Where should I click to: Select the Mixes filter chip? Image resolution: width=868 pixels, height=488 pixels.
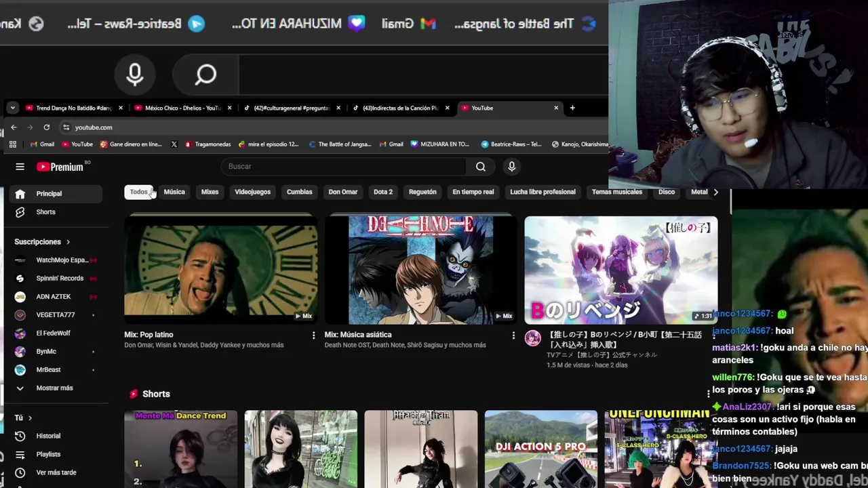tap(210, 192)
